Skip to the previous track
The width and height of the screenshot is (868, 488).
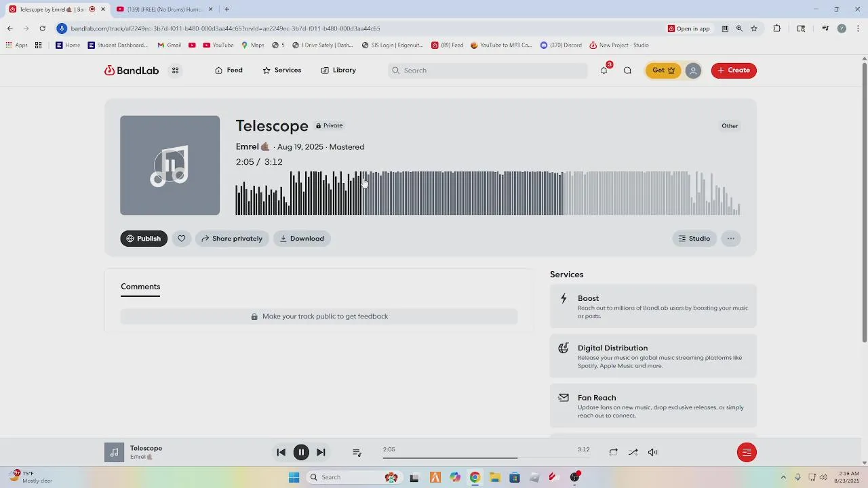281,452
